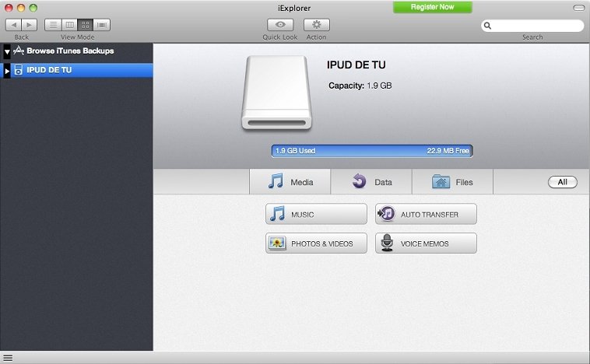
Task: Click the Register Now button
Action: tap(432, 7)
